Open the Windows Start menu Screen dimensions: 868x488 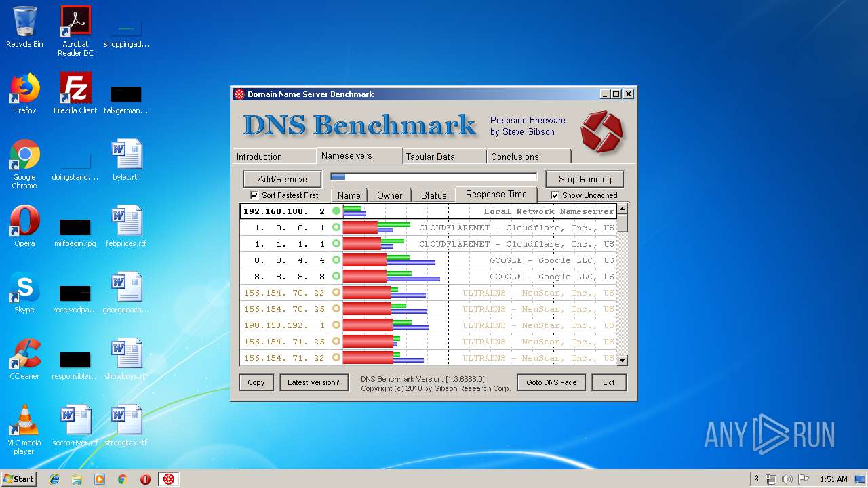pyautogui.click(x=18, y=479)
